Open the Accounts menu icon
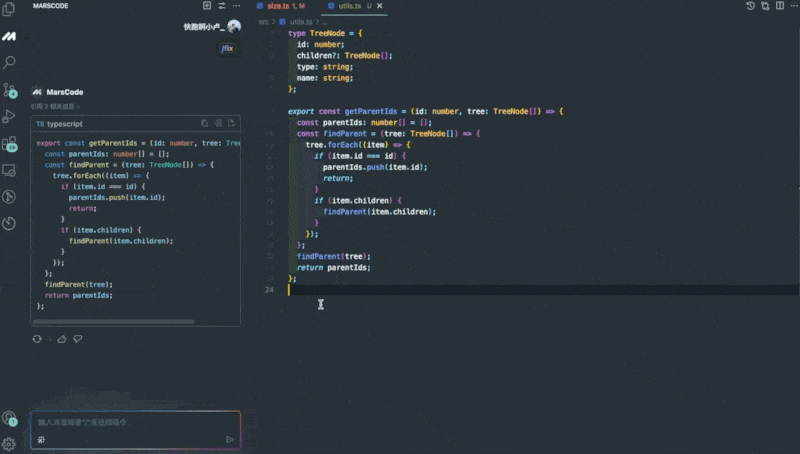This screenshot has width=800, height=454. [x=9, y=418]
